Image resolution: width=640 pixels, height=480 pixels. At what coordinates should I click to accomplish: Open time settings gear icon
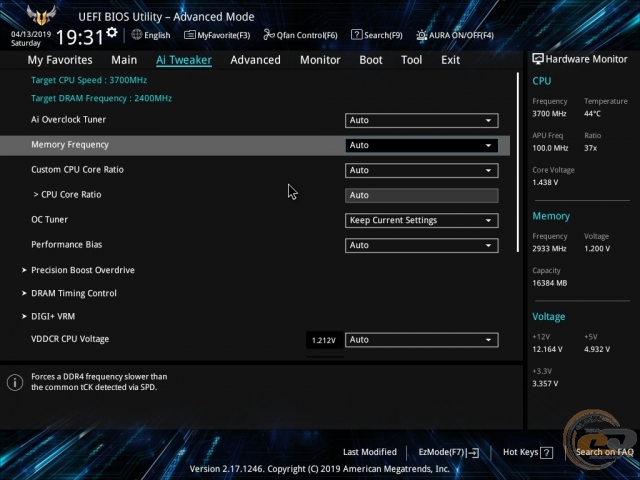(x=112, y=32)
